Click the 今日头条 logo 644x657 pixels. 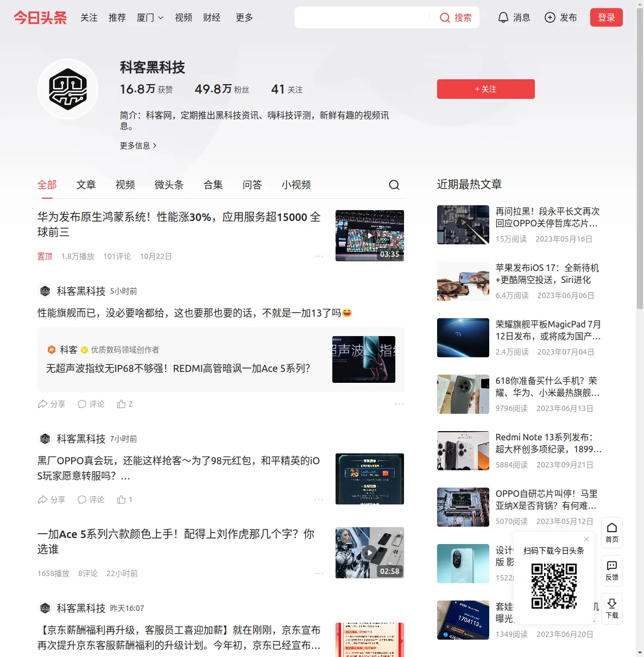point(40,18)
